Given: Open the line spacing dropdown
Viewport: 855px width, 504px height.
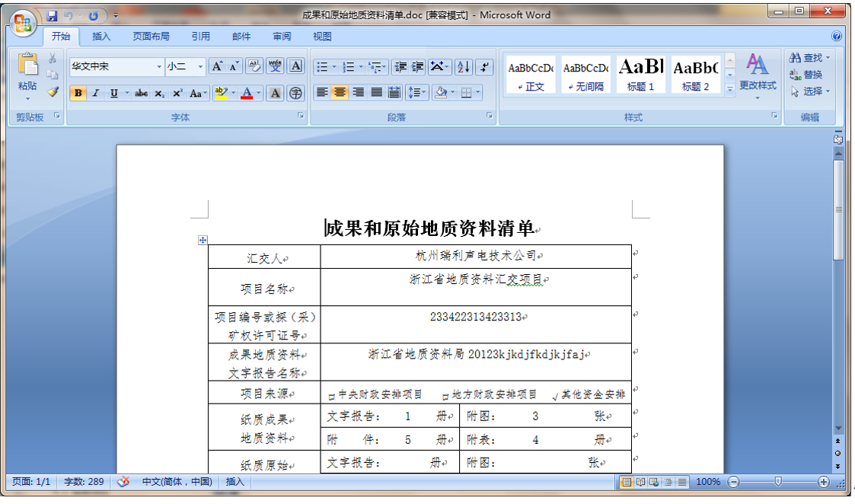Looking at the screenshot, I should pyautogui.click(x=416, y=93).
